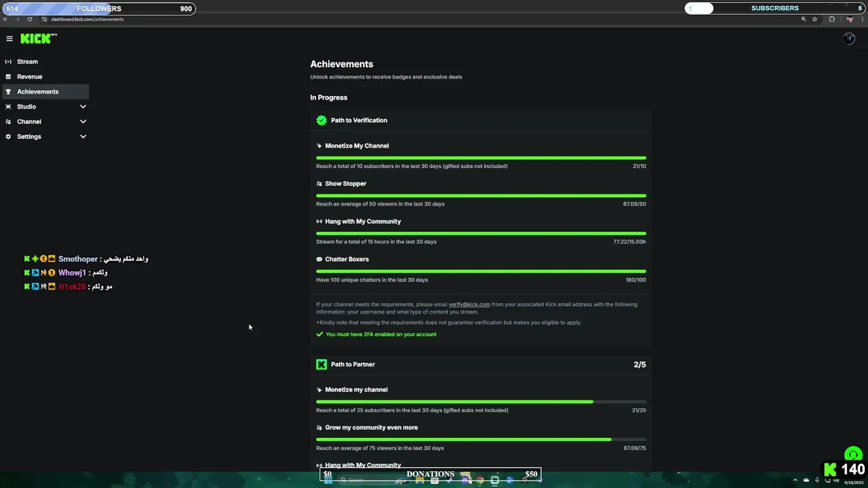
Task: Click the 21/25 subscribers progress bar
Action: pyautogui.click(x=481, y=402)
